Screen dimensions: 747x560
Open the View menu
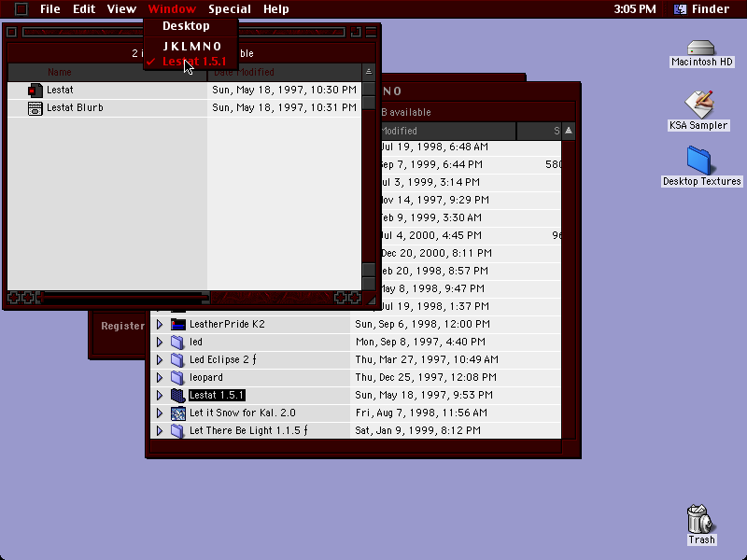pos(121,9)
